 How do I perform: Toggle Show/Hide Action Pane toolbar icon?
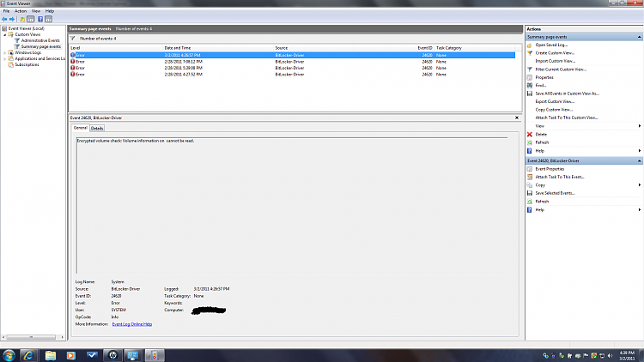(48, 19)
